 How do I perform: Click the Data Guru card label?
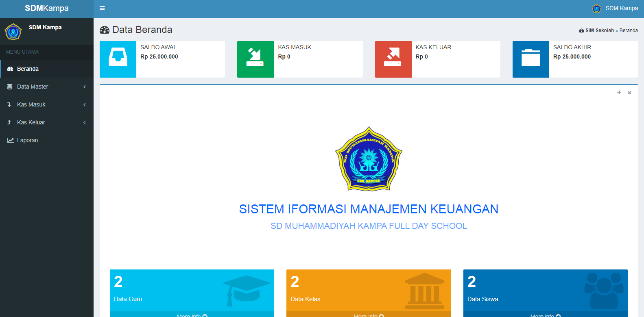coord(128,299)
